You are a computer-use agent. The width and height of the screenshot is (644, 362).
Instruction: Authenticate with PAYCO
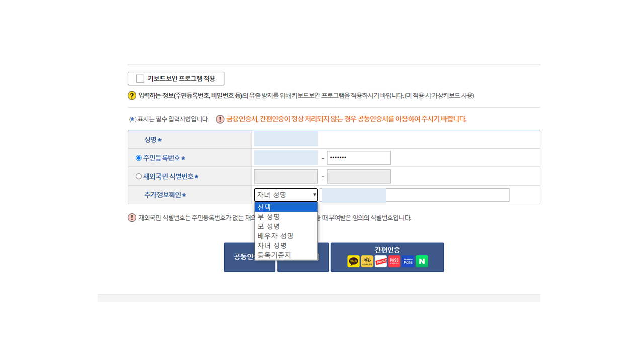[381, 261]
